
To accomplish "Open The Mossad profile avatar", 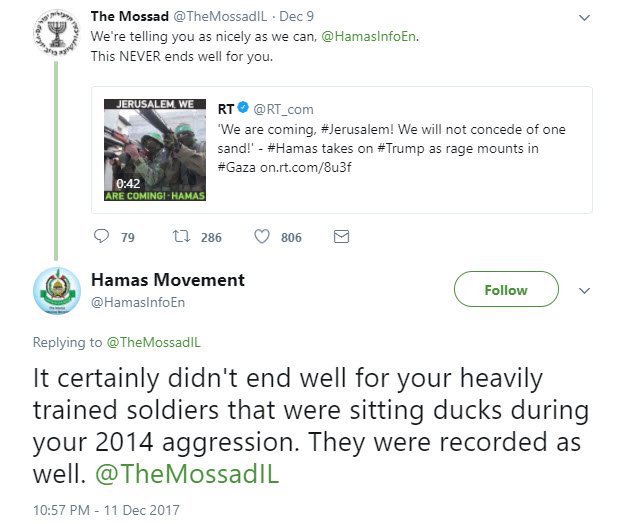I will click(x=56, y=33).
